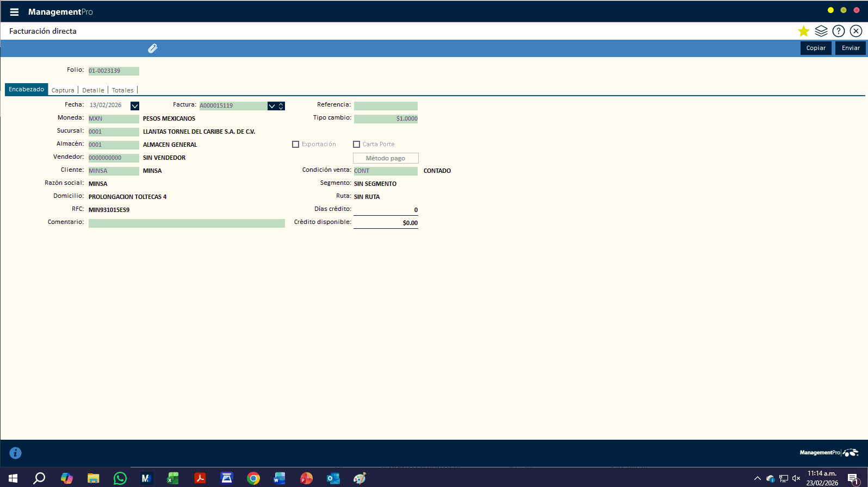
Task: Close Facturación directa with X icon
Action: tap(856, 31)
